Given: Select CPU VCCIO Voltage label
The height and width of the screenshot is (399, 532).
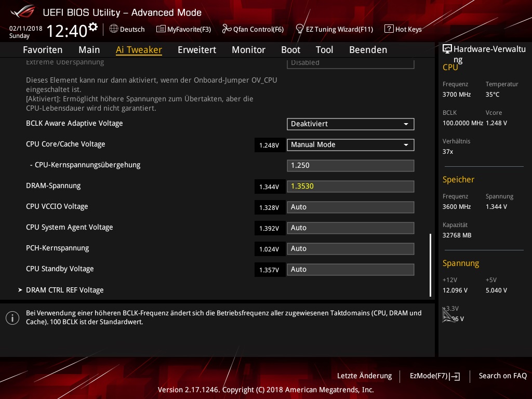Looking at the screenshot, I should pos(57,207).
